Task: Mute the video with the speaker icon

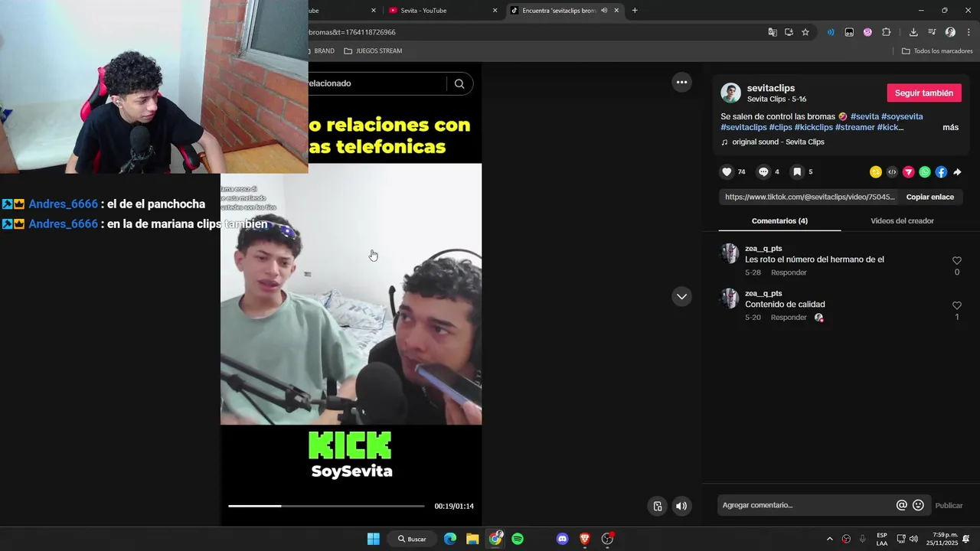Action: [681, 506]
